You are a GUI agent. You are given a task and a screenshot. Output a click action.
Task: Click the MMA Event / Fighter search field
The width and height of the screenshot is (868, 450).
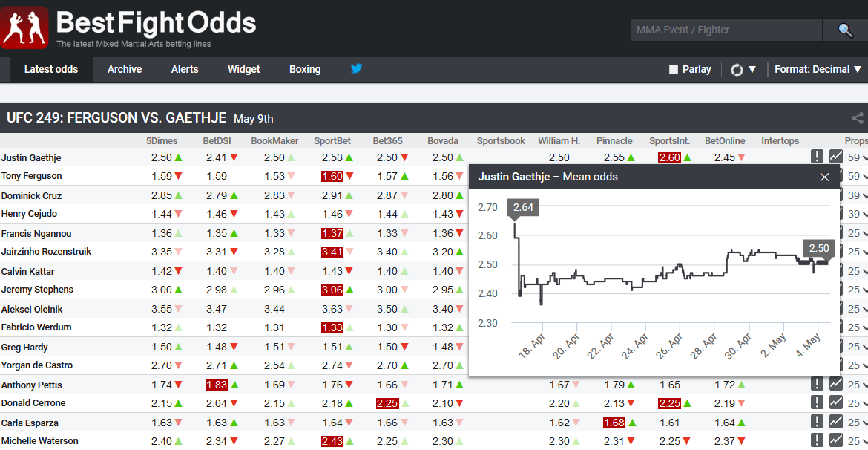726,30
